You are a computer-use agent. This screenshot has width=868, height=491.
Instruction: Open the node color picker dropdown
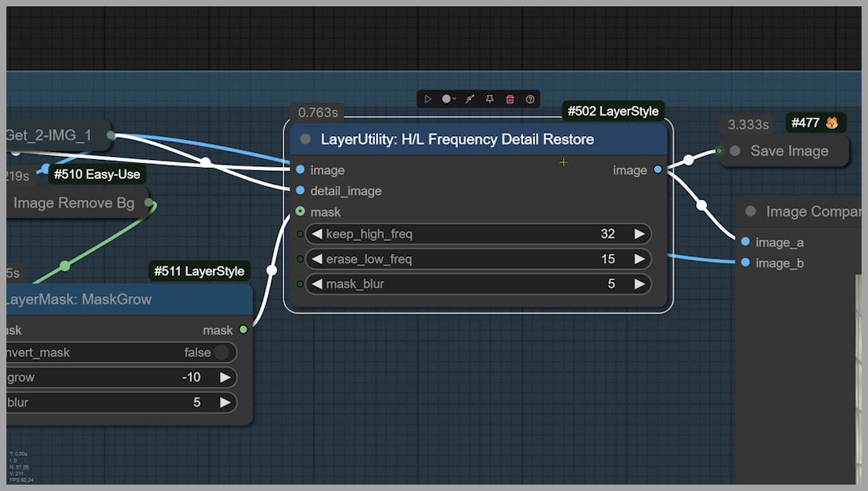tap(449, 99)
